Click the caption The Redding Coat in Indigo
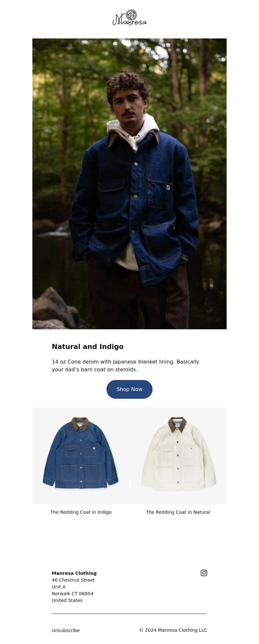The width and height of the screenshot is (259, 644). pos(81,512)
